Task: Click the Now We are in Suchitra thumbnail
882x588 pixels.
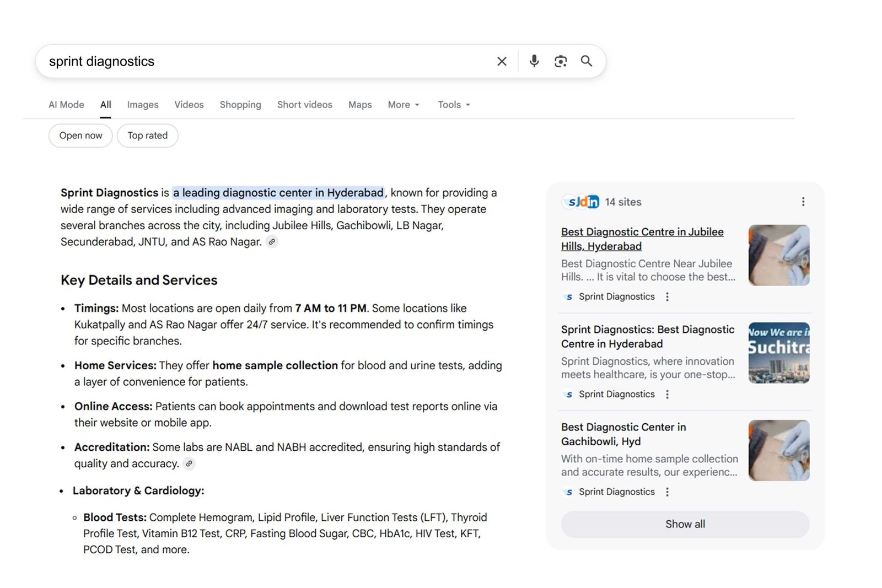Action: point(778,353)
